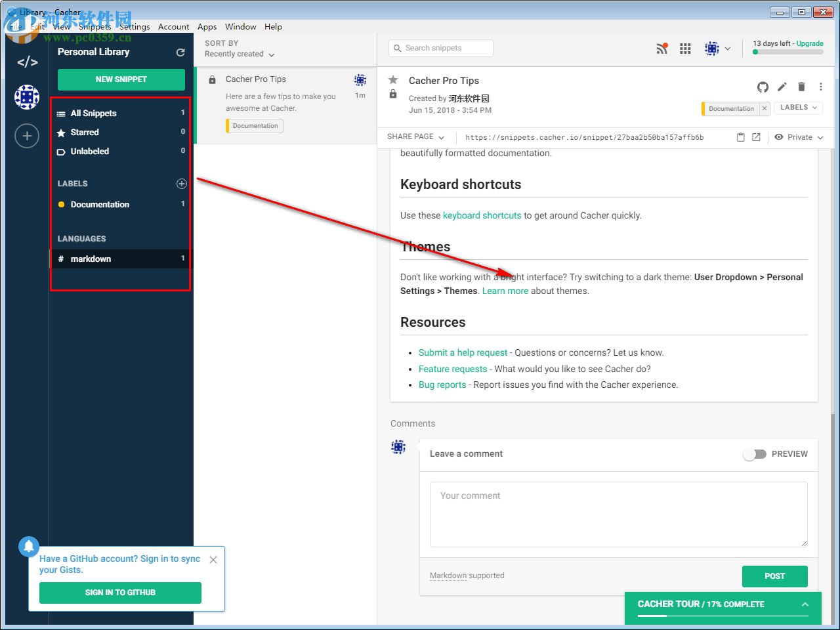Filter by Documentation label in sidebar
Screen dimensions: 840x630
pos(121,205)
